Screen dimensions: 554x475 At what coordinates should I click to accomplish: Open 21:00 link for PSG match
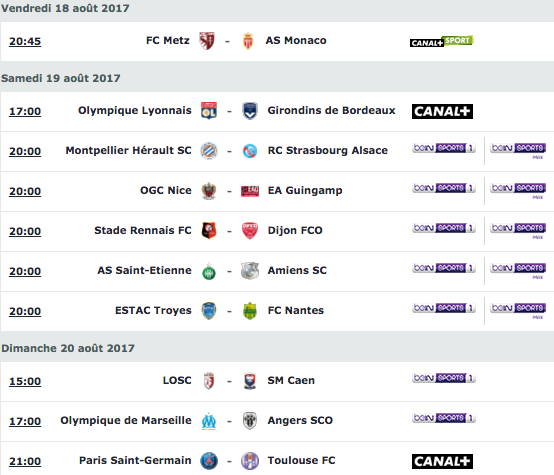coord(25,461)
